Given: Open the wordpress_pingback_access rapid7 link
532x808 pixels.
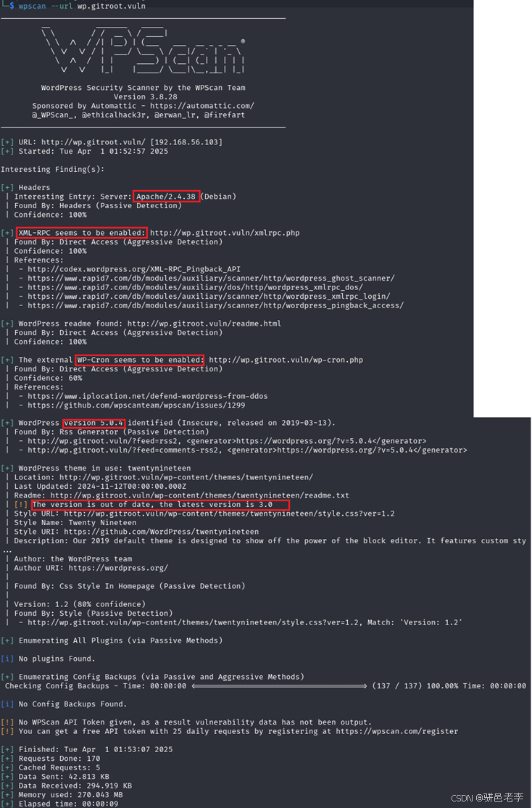Looking at the screenshot, I should [216, 305].
